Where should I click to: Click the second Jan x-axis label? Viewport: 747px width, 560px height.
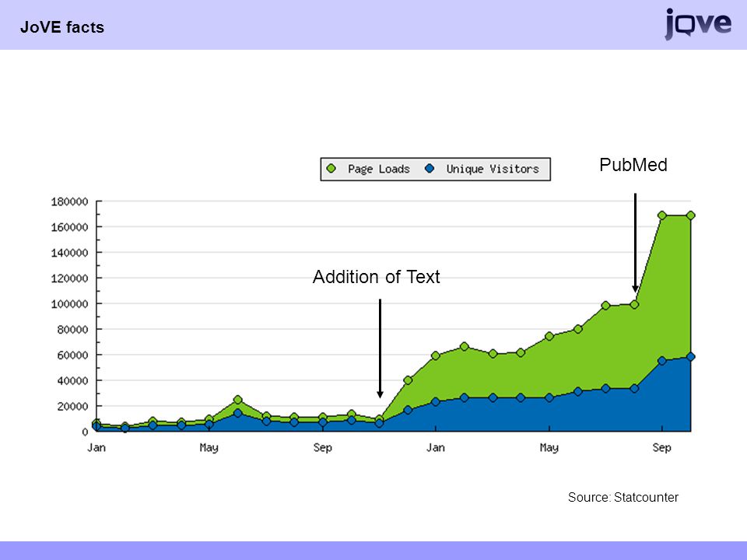[436, 448]
